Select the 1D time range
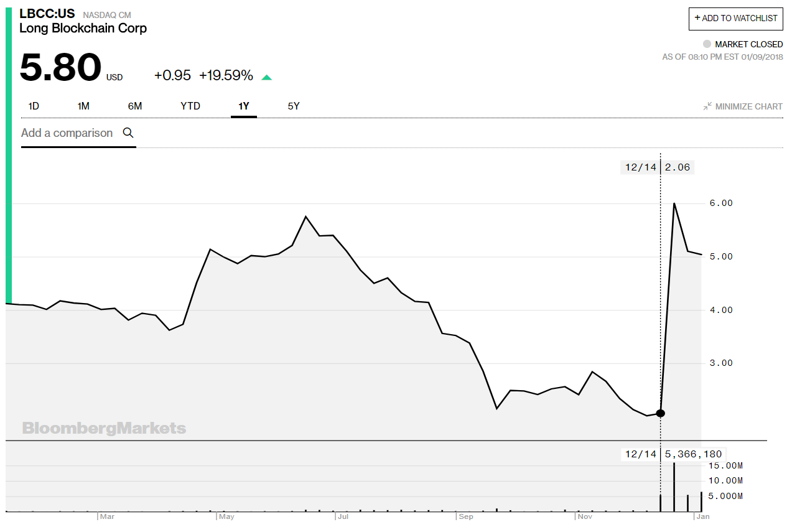Viewport: 792px width, 532px height. 34,106
